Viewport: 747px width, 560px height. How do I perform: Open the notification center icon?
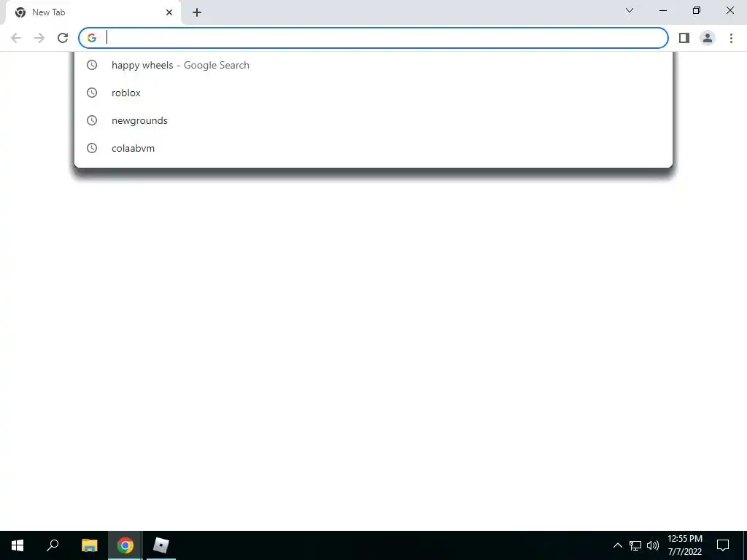pyautogui.click(x=723, y=545)
